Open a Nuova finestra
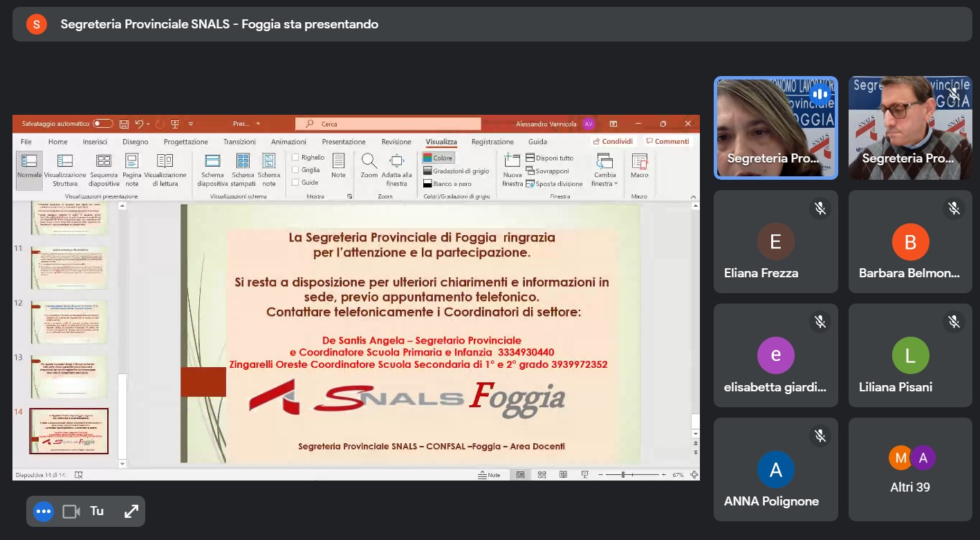The height and width of the screenshot is (540, 980). point(512,170)
